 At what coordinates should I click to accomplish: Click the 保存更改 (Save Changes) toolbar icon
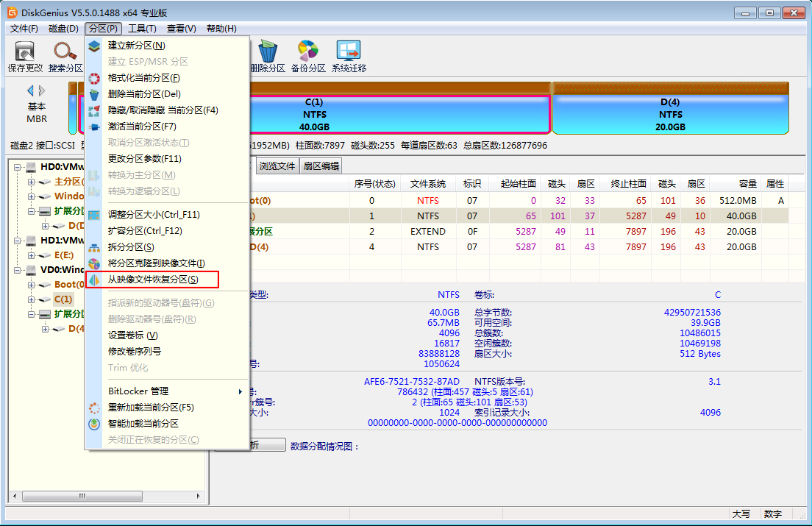(25, 52)
